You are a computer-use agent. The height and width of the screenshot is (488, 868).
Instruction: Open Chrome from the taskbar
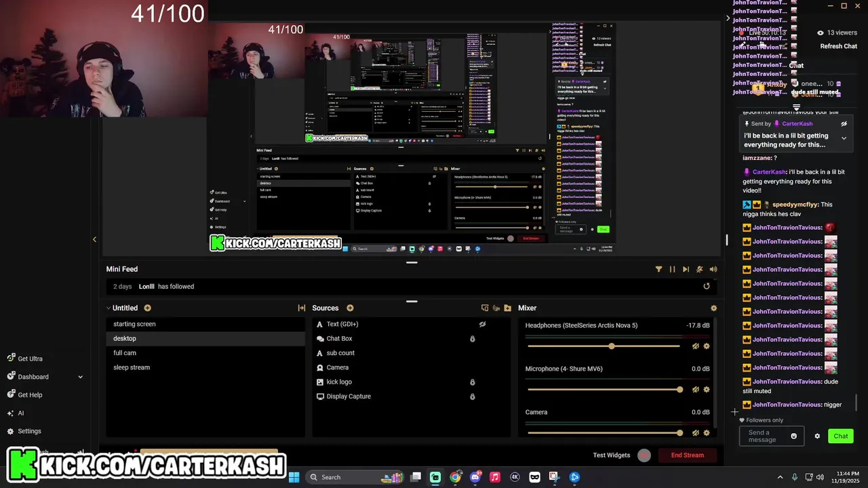coord(456,477)
